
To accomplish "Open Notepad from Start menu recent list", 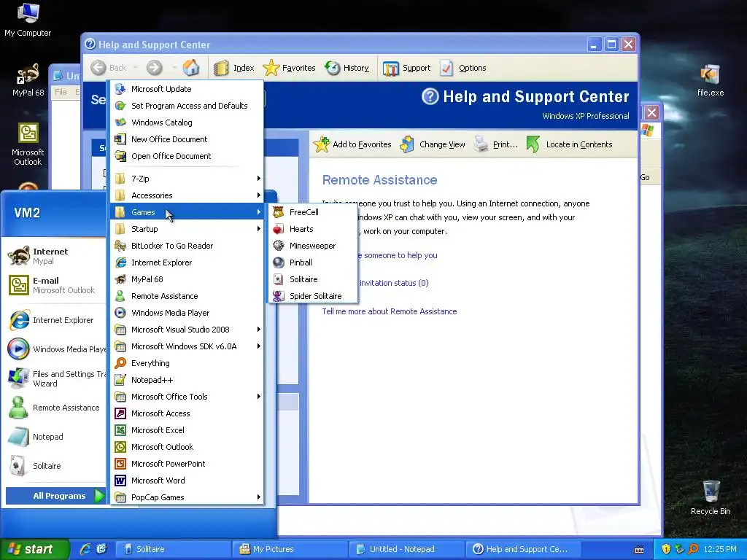I will [x=55, y=437].
